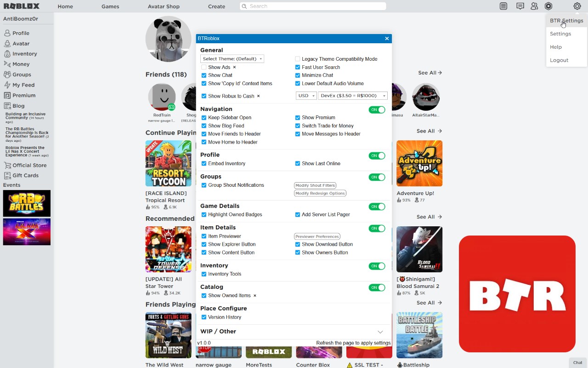This screenshot has width=588, height=368.
Task: Open the Blood Samurai 2 game thumbnail
Action: 419,249
